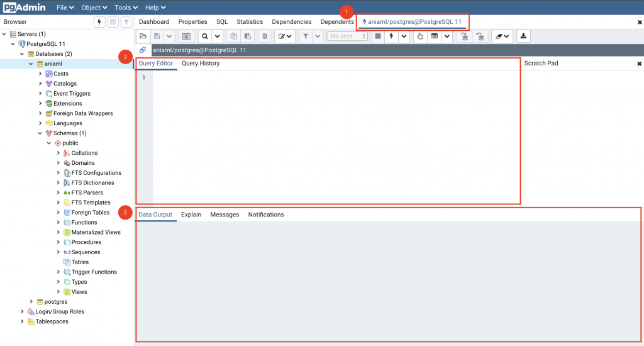Screen dimensions: 644x346
Task: Switch to the Properties tab
Action: coord(192,22)
